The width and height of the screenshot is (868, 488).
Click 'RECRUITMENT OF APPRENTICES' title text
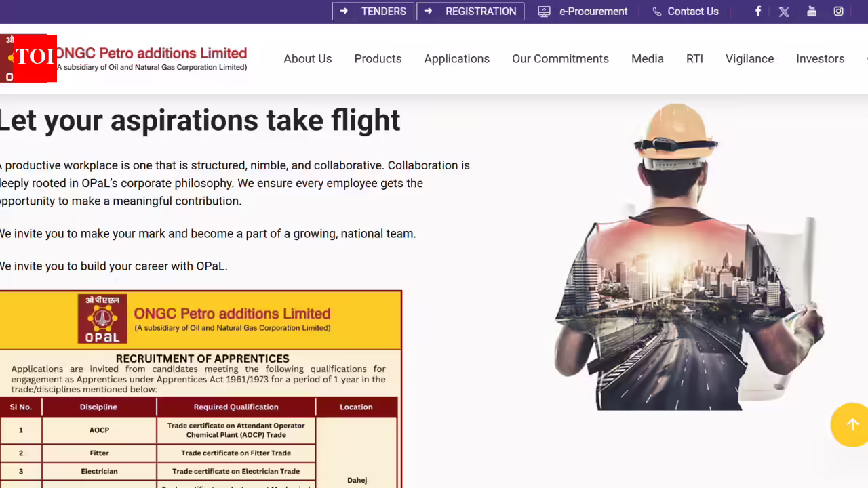point(202,359)
